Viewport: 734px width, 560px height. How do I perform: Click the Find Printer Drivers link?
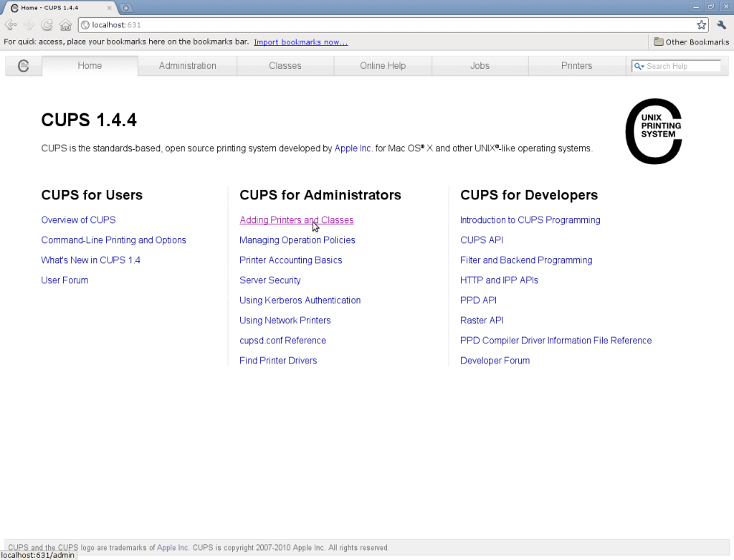coord(278,361)
